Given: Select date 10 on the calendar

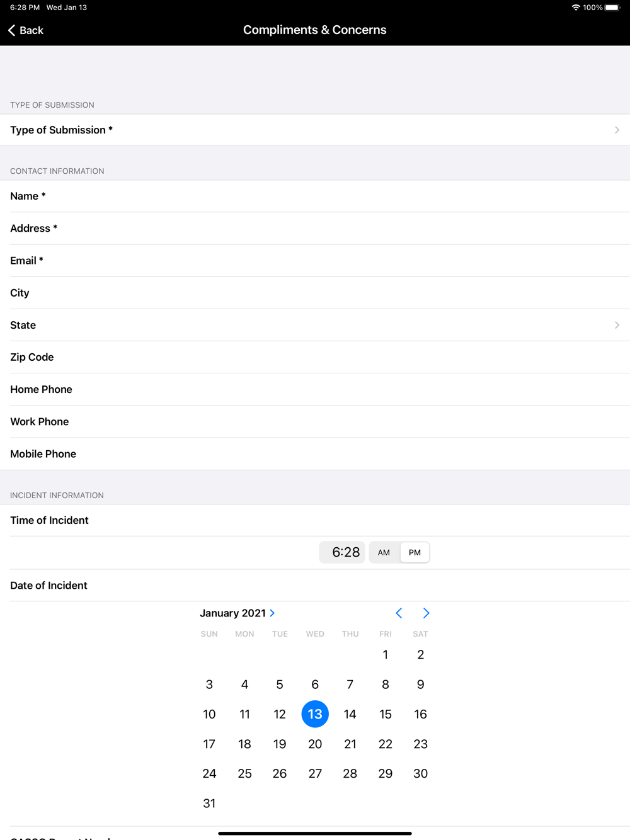Looking at the screenshot, I should pyautogui.click(x=209, y=714).
